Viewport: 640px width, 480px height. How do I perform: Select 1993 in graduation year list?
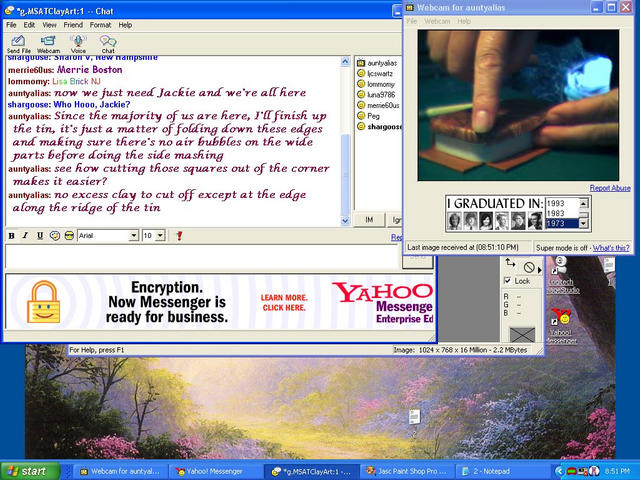pyautogui.click(x=562, y=203)
